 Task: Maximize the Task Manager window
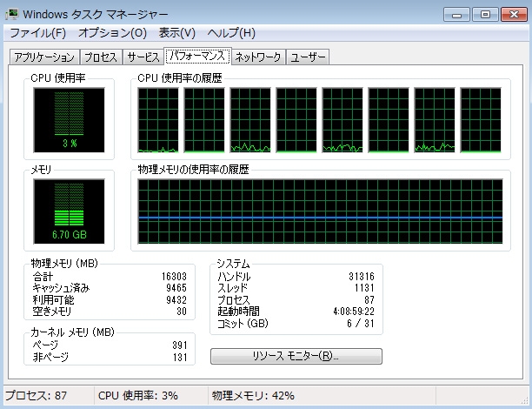[x=486, y=15]
